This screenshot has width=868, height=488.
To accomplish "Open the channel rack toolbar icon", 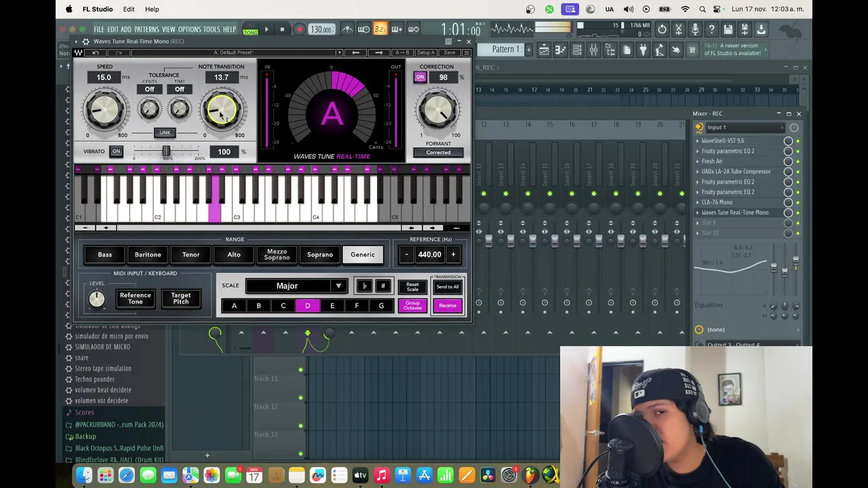I will pyautogui.click(x=577, y=49).
